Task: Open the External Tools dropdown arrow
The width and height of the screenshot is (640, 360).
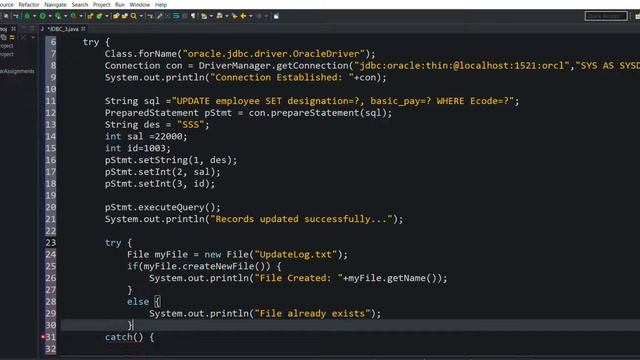Action: coord(81,16)
